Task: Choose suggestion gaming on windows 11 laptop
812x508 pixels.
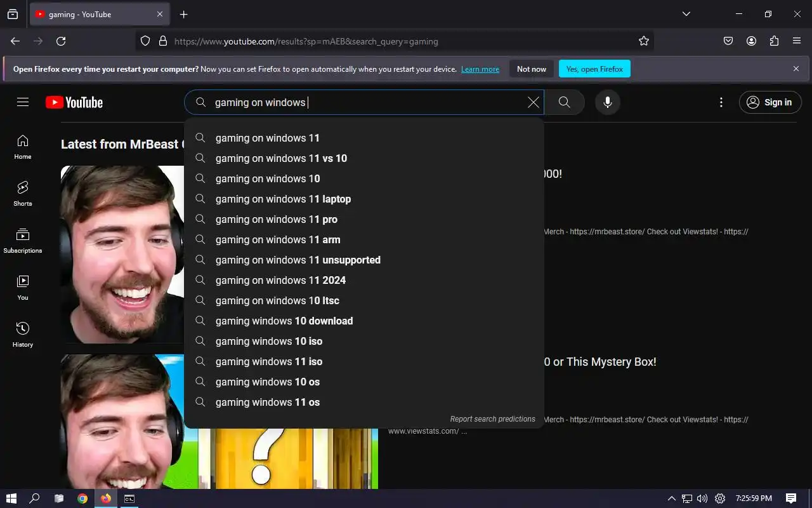Action: coord(364,199)
